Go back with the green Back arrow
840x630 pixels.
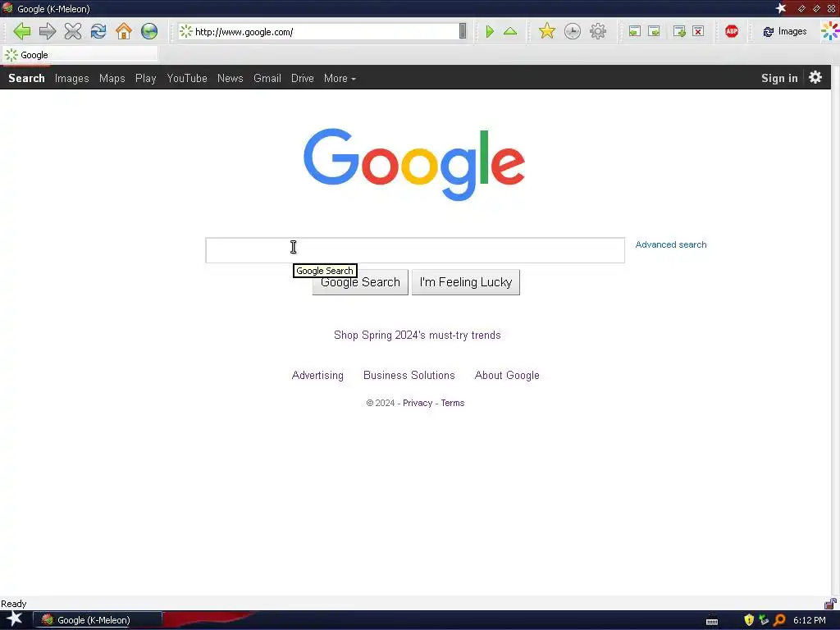click(22, 31)
